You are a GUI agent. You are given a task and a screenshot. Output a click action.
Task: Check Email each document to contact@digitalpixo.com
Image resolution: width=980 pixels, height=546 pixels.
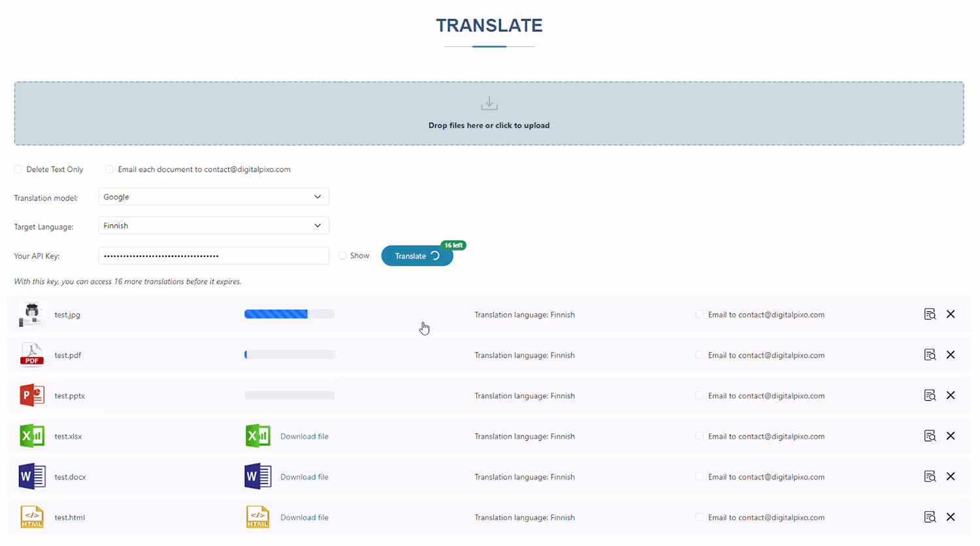pyautogui.click(x=109, y=169)
